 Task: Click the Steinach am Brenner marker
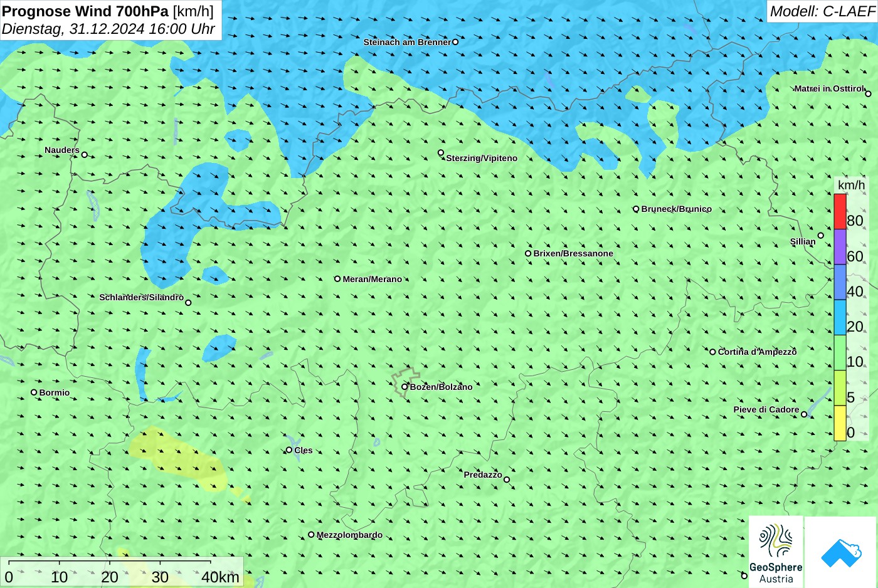(x=455, y=42)
